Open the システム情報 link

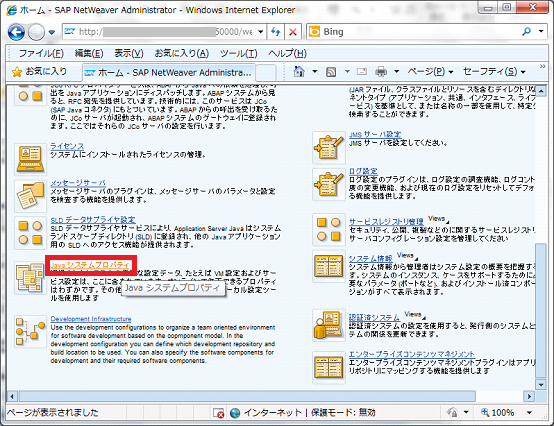tap(371, 258)
